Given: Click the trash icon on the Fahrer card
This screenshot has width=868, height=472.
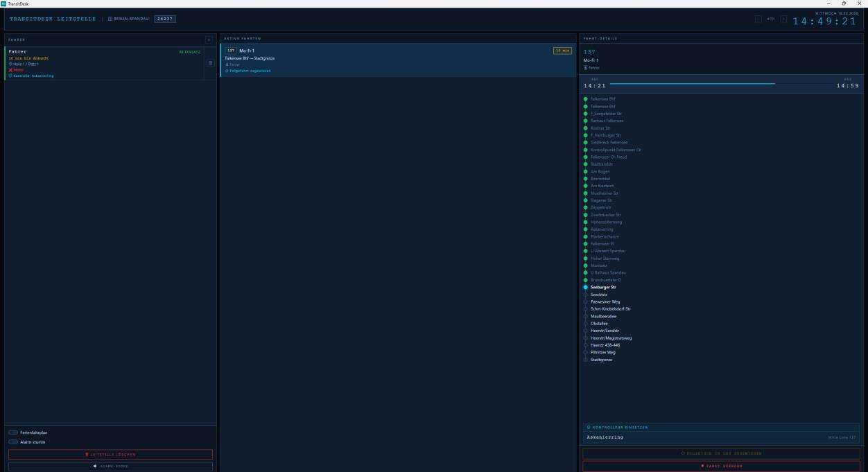Looking at the screenshot, I should pos(210,63).
